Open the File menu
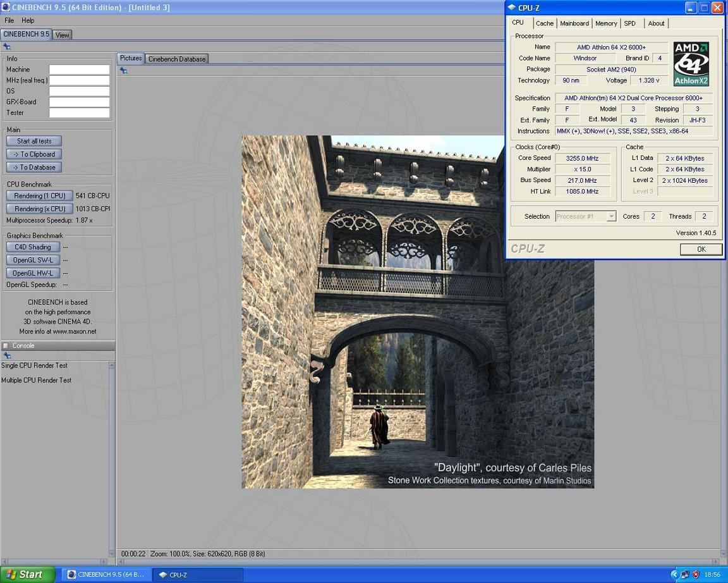Screen dimensions: 728x583 (9, 20)
